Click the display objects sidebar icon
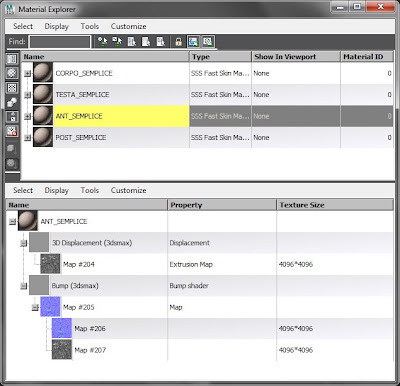Viewport: 400px width, 386px height. (x=12, y=102)
